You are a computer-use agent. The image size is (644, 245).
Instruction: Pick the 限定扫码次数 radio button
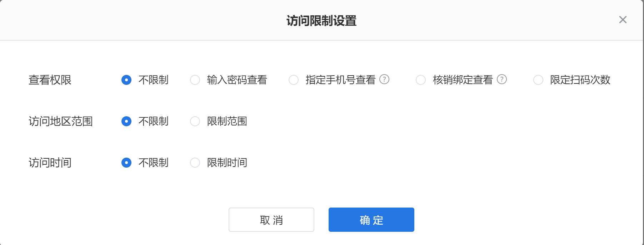pyautogui.click(x=538, y=80)
